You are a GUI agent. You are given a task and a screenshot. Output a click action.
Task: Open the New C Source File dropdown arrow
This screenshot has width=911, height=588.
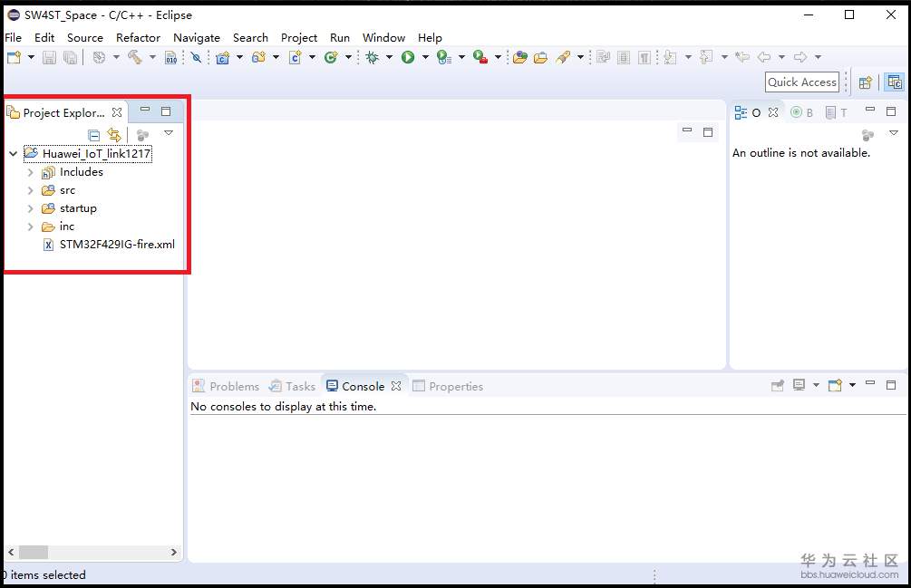point(312,57)
